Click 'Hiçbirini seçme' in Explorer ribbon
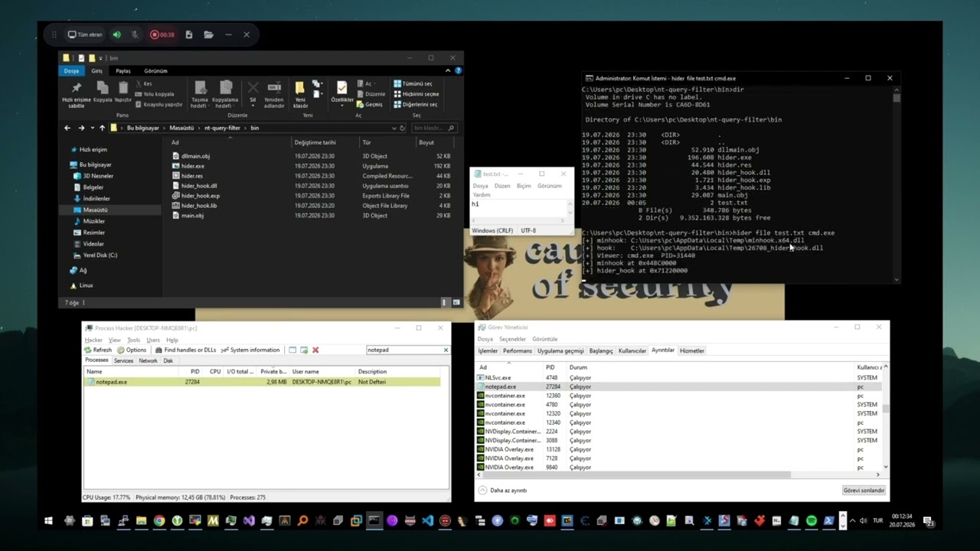The image size is (980, 551). tap(416, 94)
